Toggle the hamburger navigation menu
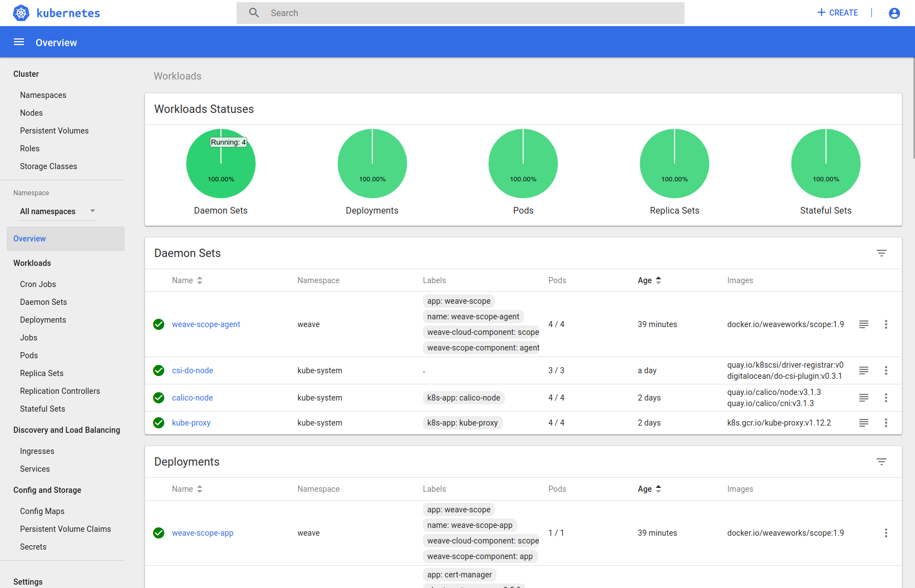Screen dimensions: 915x588 [x=19, y=42]
